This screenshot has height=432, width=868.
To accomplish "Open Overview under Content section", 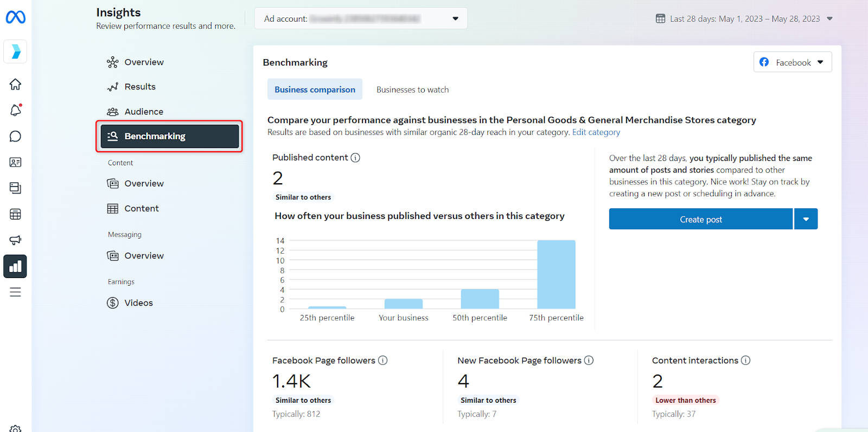I will tap(169, 184).
